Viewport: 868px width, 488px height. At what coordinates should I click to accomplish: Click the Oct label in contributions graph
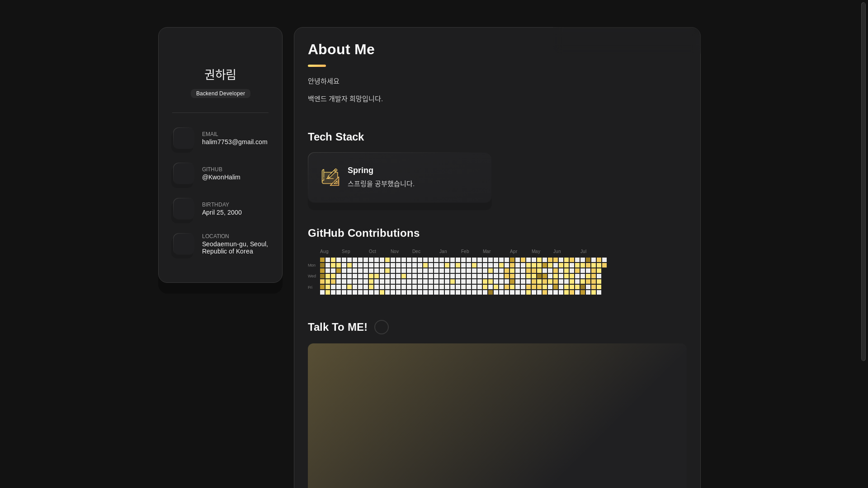coord(373,252)
